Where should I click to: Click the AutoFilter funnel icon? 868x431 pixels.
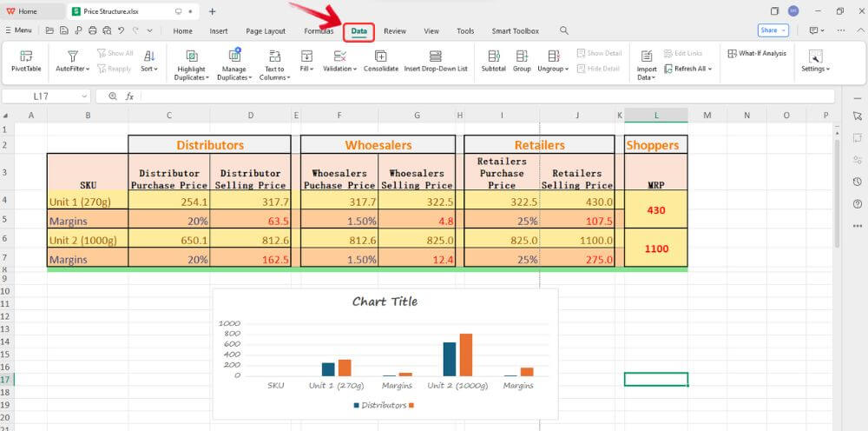73,56
